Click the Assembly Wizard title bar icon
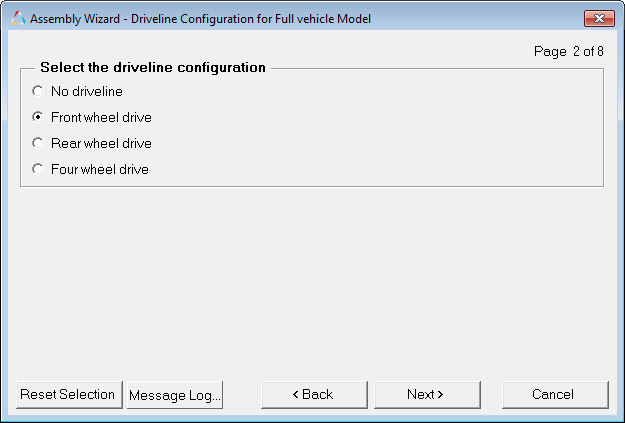 coord(18,19)
